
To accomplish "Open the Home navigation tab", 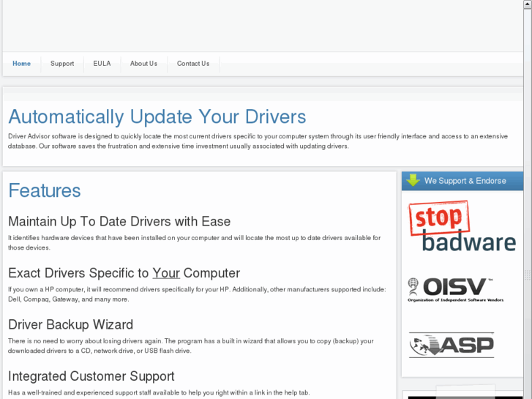I will [21, 64].
